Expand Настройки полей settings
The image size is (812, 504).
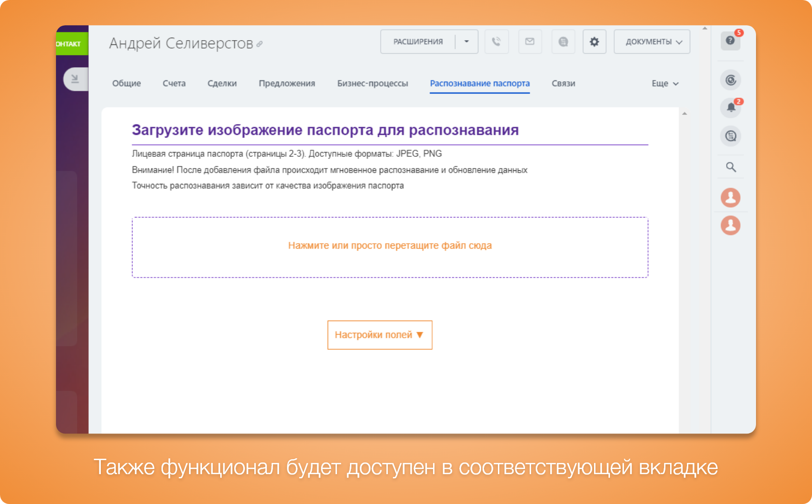click(x=379, y=335)
